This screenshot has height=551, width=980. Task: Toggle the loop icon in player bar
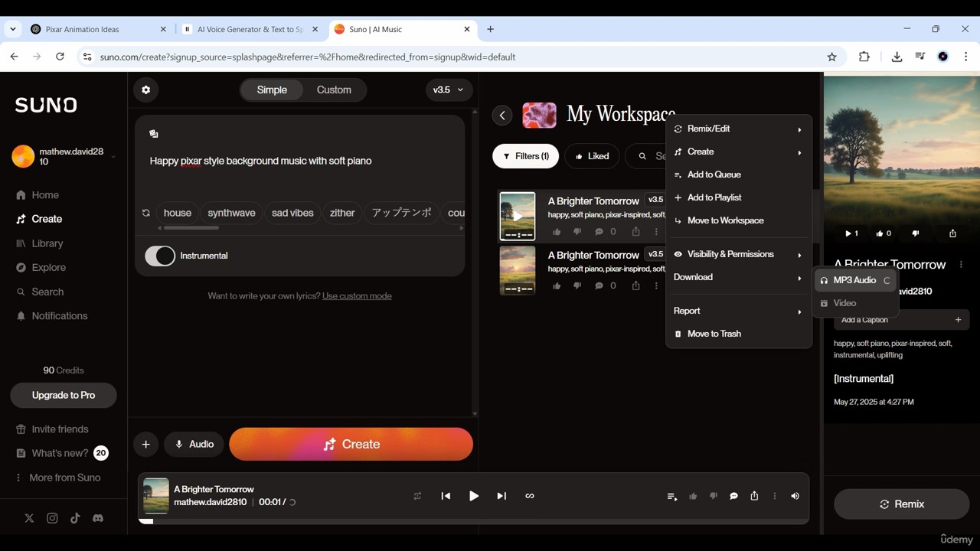(x=530, y=496)
